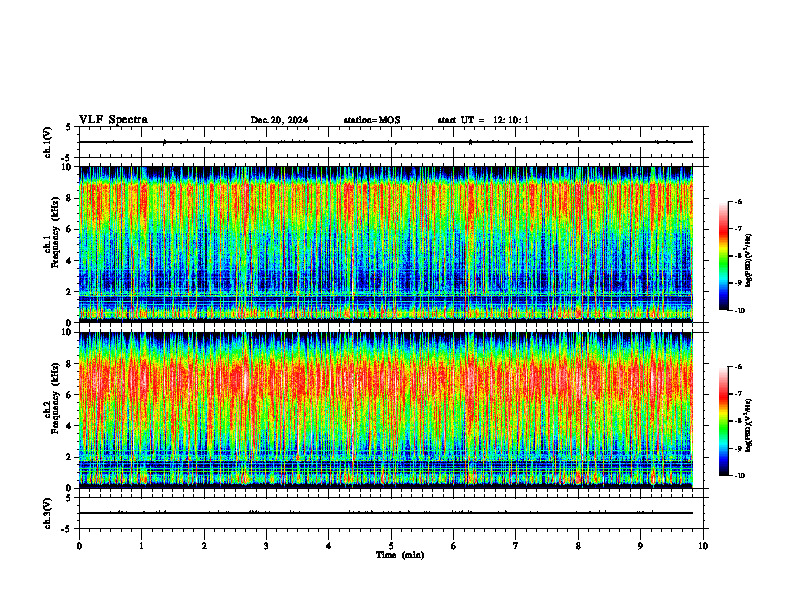Click the "-6" label on ch.2 colorbar

738,368
